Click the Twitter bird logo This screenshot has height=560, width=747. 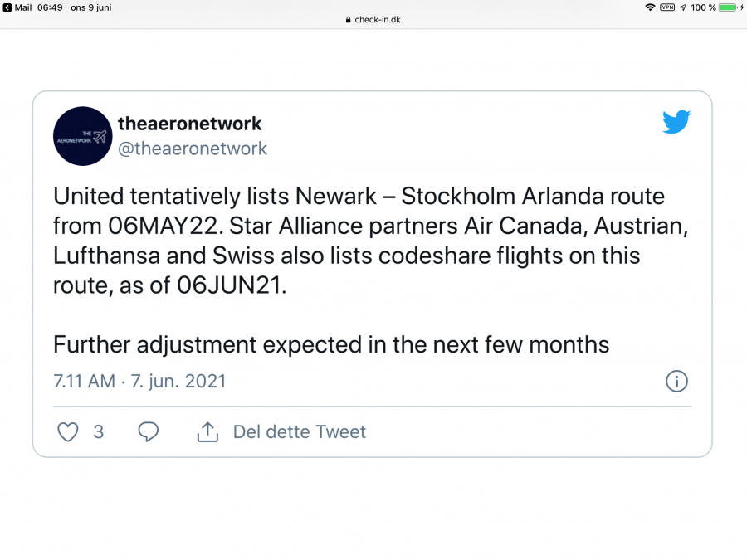click(x=676, y=123)
